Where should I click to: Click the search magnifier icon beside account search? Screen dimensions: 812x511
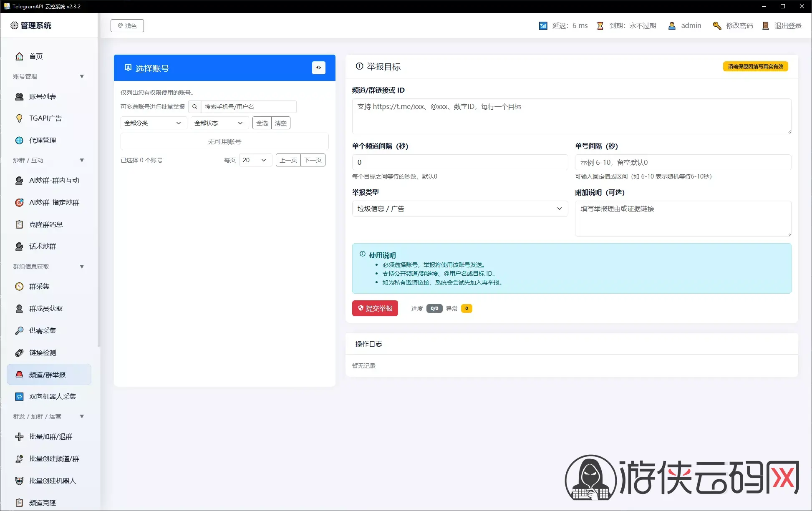click(x=194, y=107)
